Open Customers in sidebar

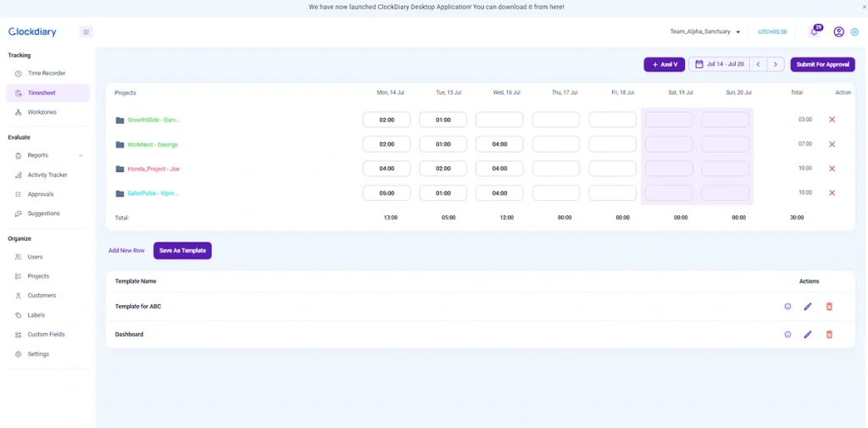(x=47, y=296)
